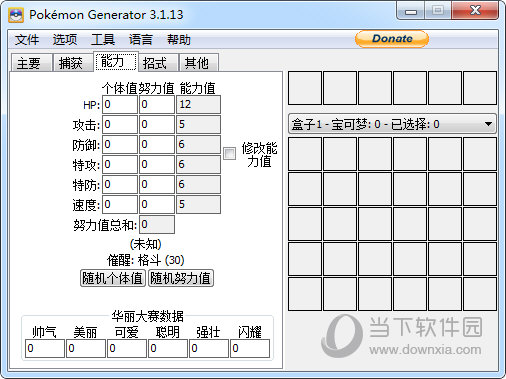
Task: Click the 速度 能力值 field
Action: 198,205
